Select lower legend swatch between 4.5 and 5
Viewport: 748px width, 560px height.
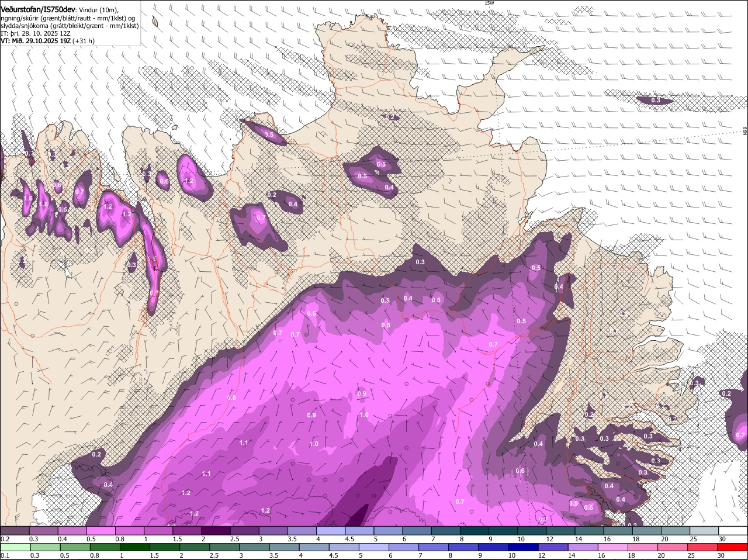point(344,547)
